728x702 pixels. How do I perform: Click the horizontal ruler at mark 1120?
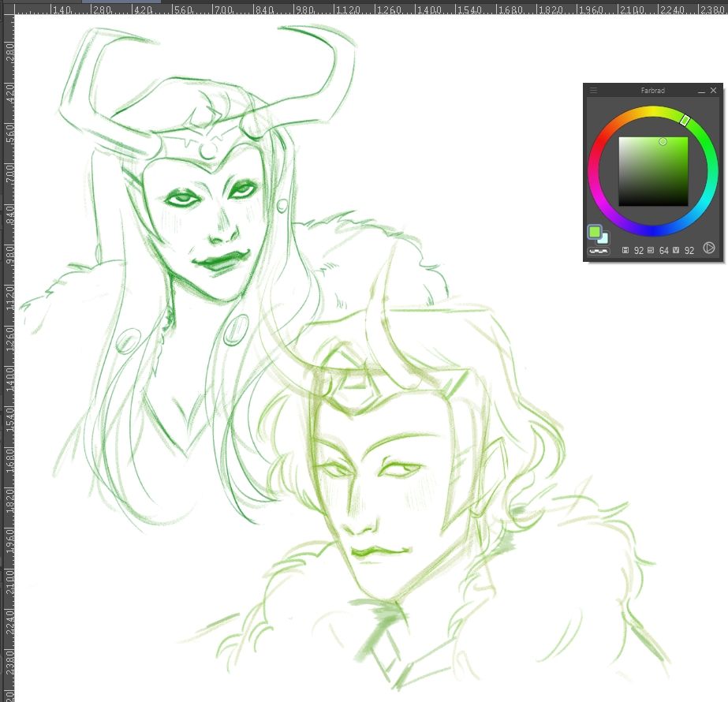pyautogui.click(x=348, y=9)
